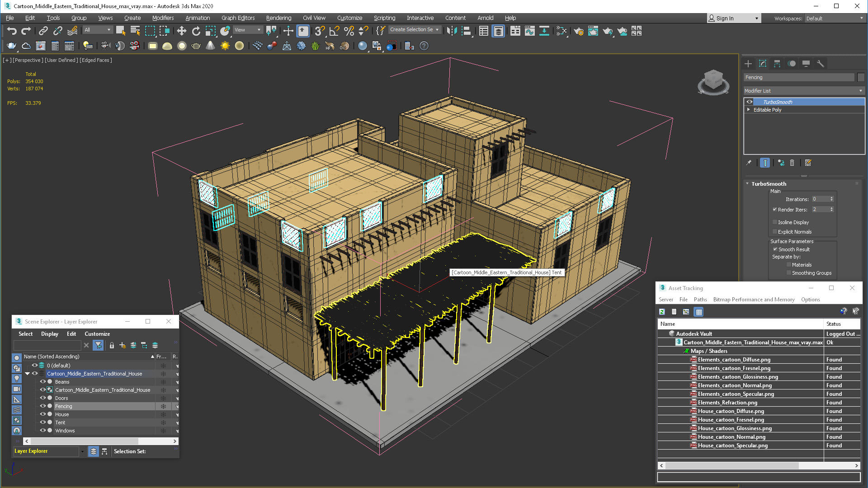Open the selection filter All dropdown
Screen dimensions: 868x488
tap(98, 30)
